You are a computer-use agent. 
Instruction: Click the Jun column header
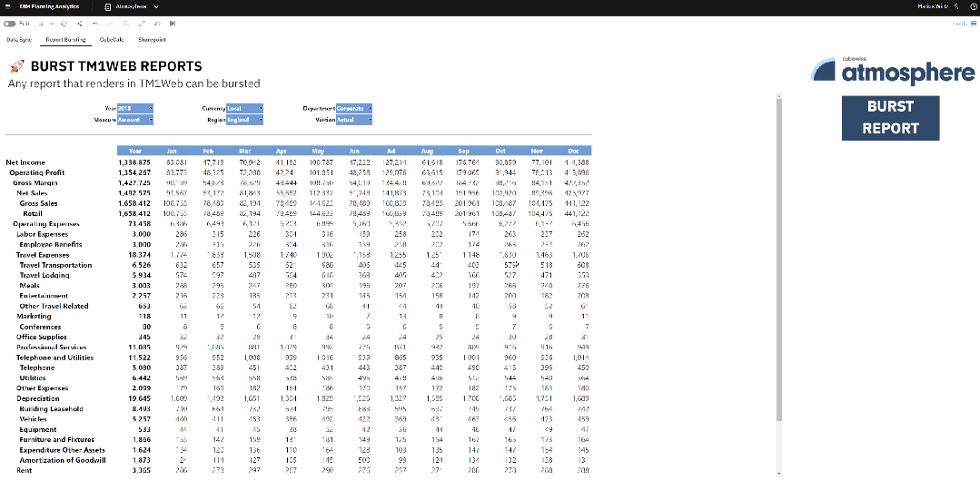pyautogui.click(x=354, y=151)
